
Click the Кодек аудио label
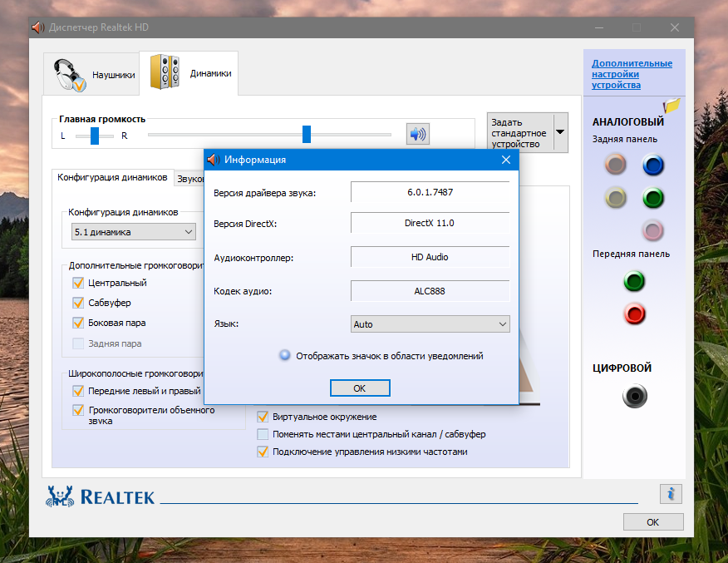(243, 291)
